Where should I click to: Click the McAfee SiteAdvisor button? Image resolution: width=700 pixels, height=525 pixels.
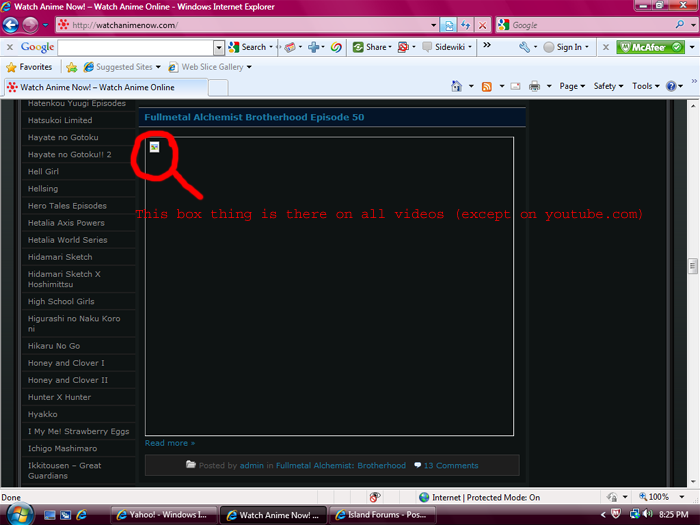coord(650,47)
